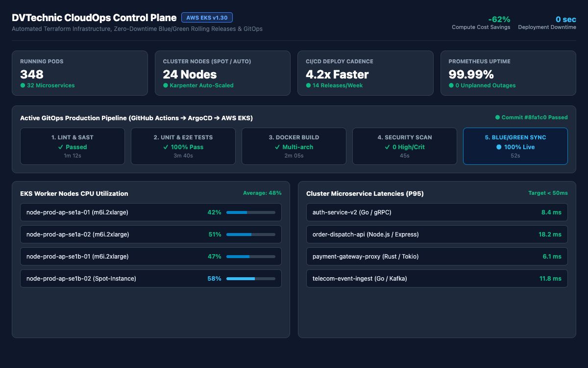Viewport: 588px width, 368px height.
Task: Click the 11.8 ms latency value
Action: [550, 279]
